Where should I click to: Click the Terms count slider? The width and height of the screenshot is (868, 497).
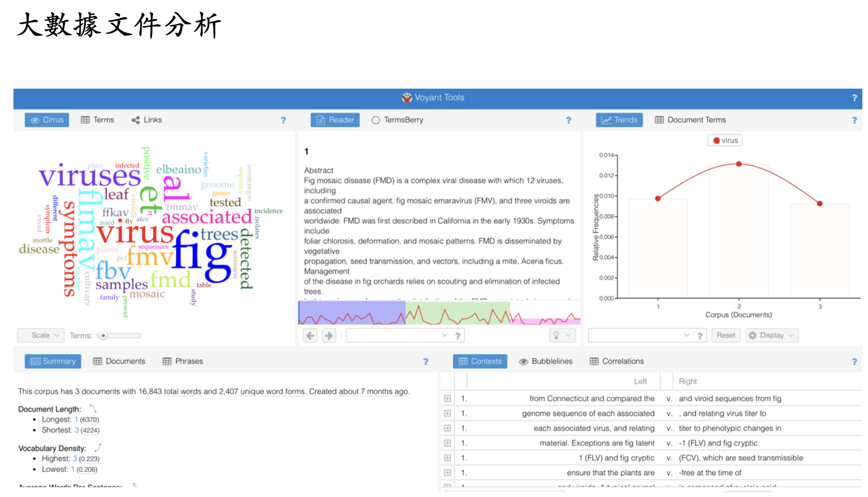click(119, 335)
